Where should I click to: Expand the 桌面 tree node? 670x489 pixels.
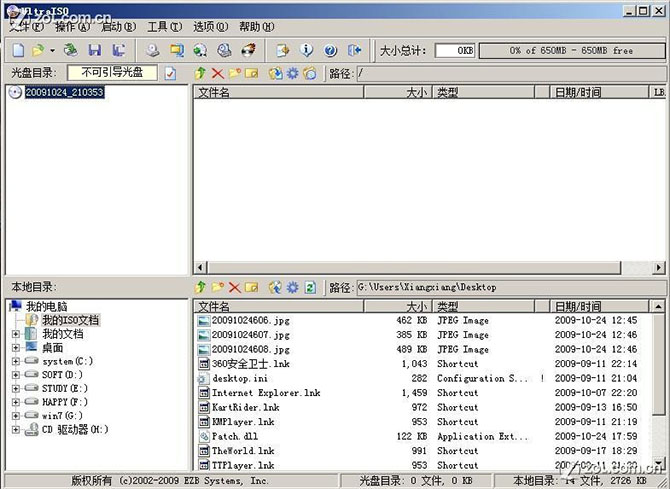click(x=16, y=347)
